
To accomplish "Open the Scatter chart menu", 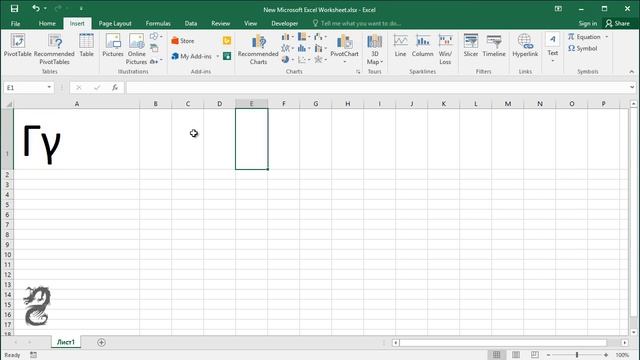I will pyautogui.click(x=304, y=60).
